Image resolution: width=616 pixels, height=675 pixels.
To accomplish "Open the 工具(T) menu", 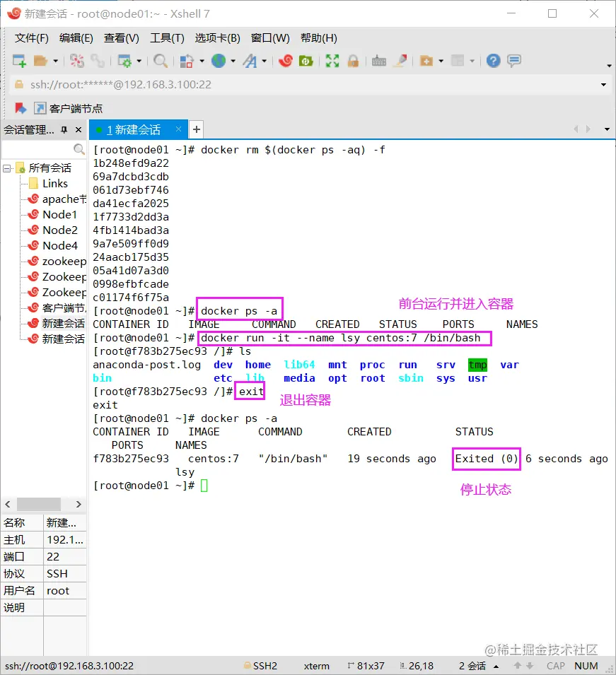I will click(167, 38).
